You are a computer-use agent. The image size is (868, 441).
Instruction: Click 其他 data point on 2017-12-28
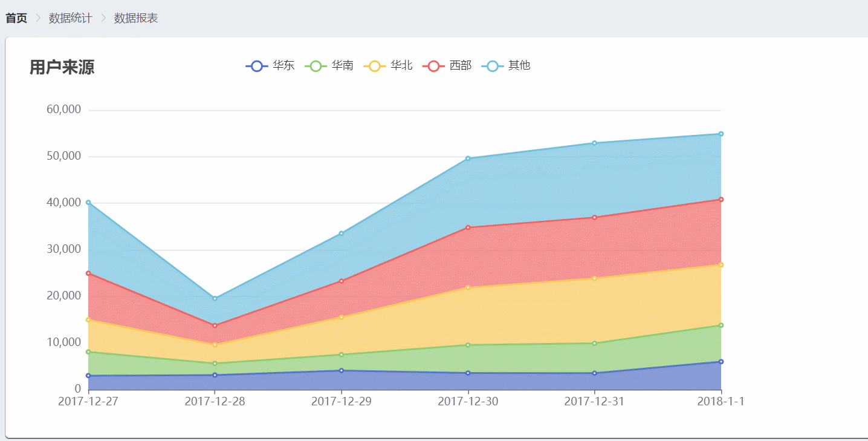[215, 298]
